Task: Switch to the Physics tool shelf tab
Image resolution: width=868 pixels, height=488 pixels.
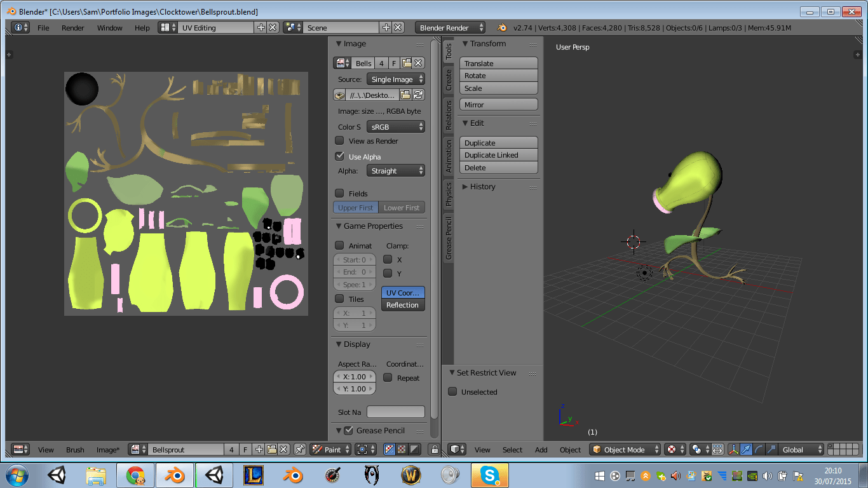Action: [448, 194]
